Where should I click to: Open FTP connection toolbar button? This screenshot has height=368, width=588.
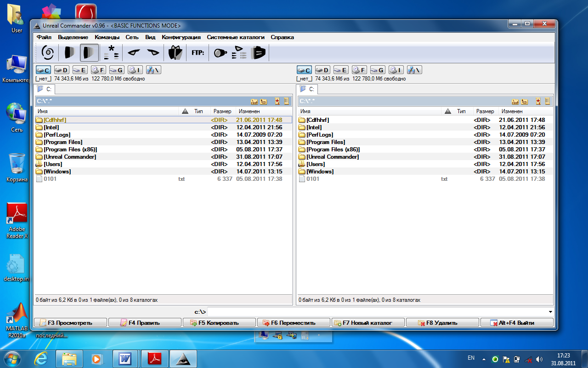pyautogui.click(x=198, y=53)
